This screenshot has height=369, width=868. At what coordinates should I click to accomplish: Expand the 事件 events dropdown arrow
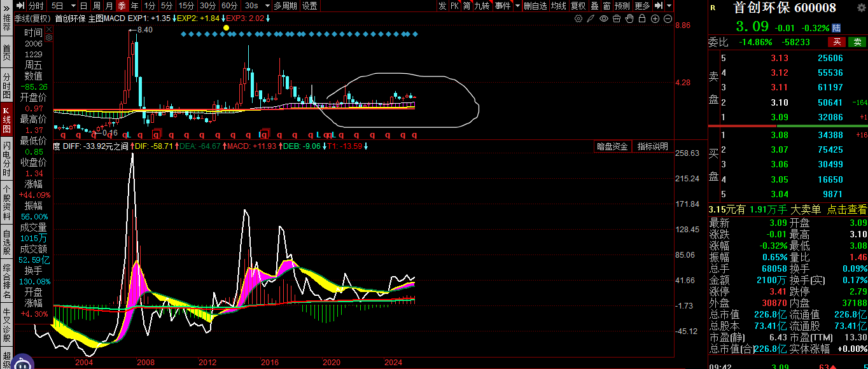[517, 6]
